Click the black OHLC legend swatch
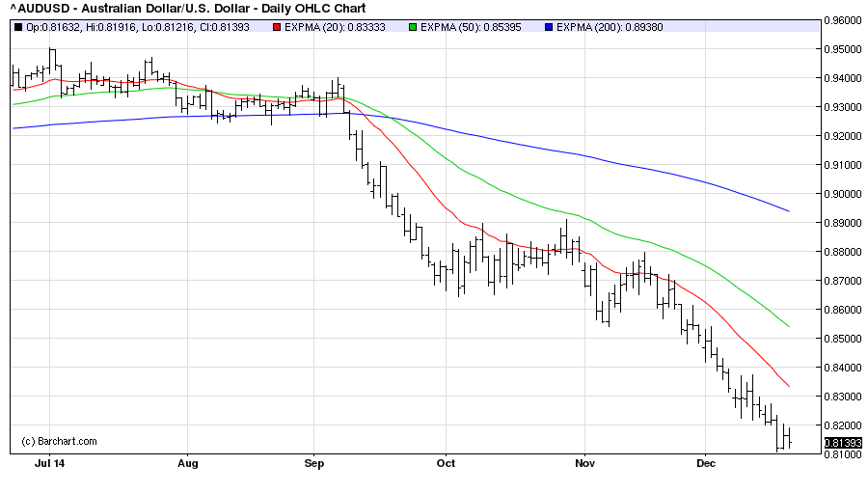The height and width of the screenshot is (493, 868). click(x=17, y=27)
